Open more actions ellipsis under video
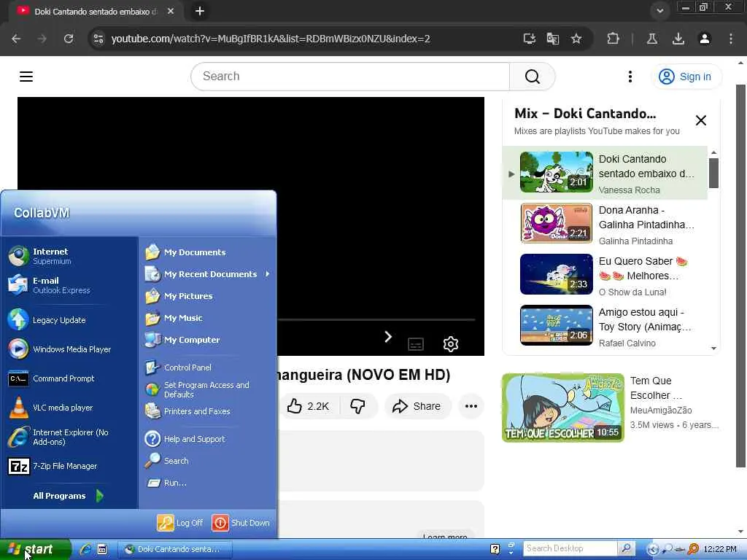This screenshot has width=747, height=560. (471, 406)
